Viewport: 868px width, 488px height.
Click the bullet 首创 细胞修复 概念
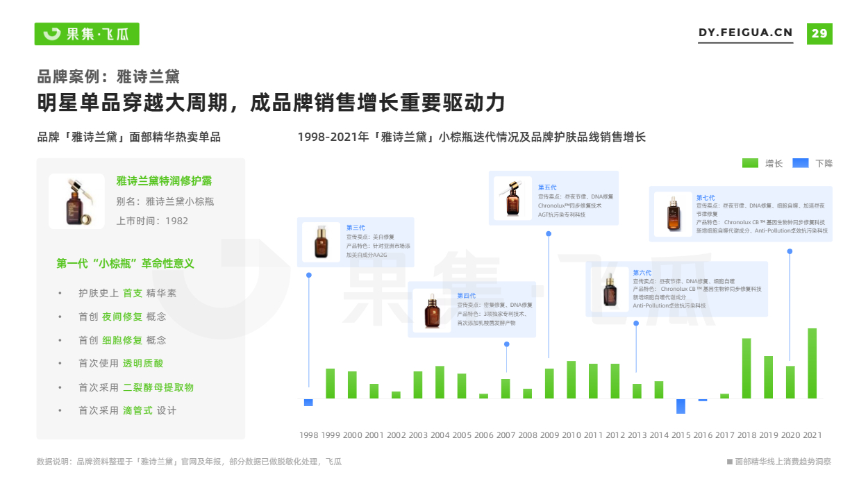pos(122,340)
